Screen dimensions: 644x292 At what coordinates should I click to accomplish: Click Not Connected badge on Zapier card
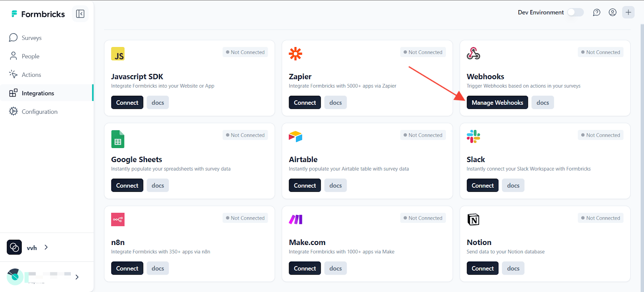pyautogui.click(x=423, y=52)
